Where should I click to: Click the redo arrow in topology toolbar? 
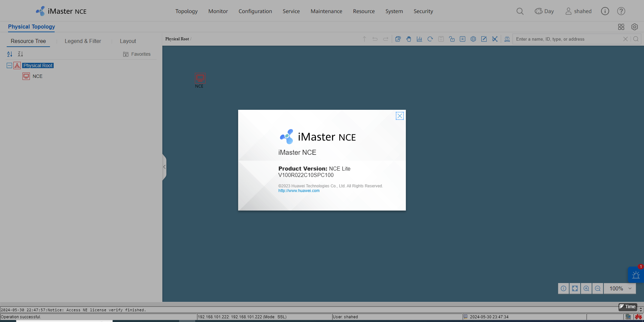click(386, 39)
